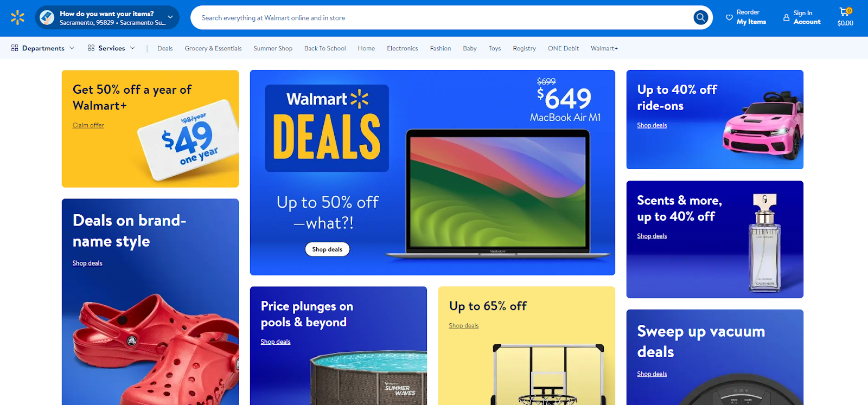Screen dimensions: 868x405
Task: Click the Shop deals button on Walmart Deals banner
Action: (327, 249)
